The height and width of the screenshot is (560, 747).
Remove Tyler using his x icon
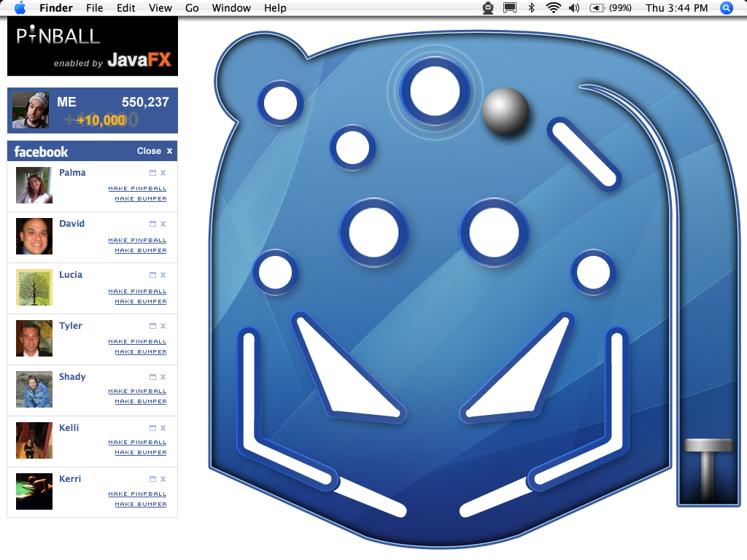pyautogui.click(x=163, y=326)
